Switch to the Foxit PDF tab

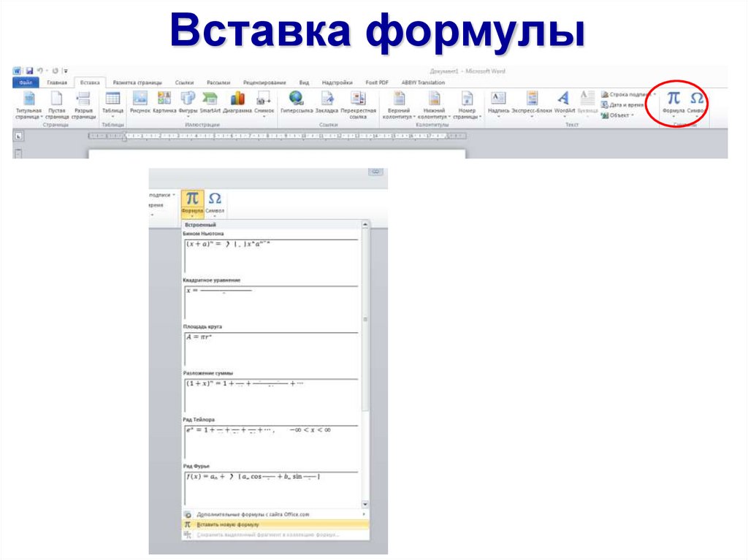click(x=377, y=83)
